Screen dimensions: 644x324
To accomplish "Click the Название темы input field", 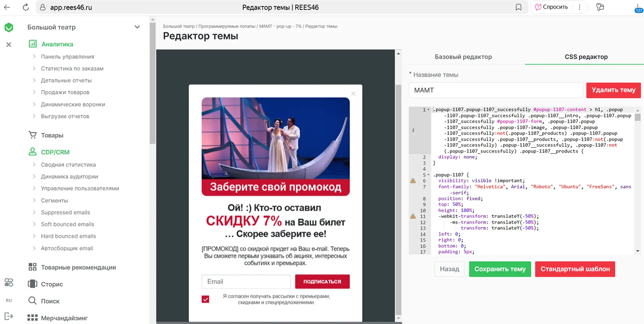I will (496, 90).
